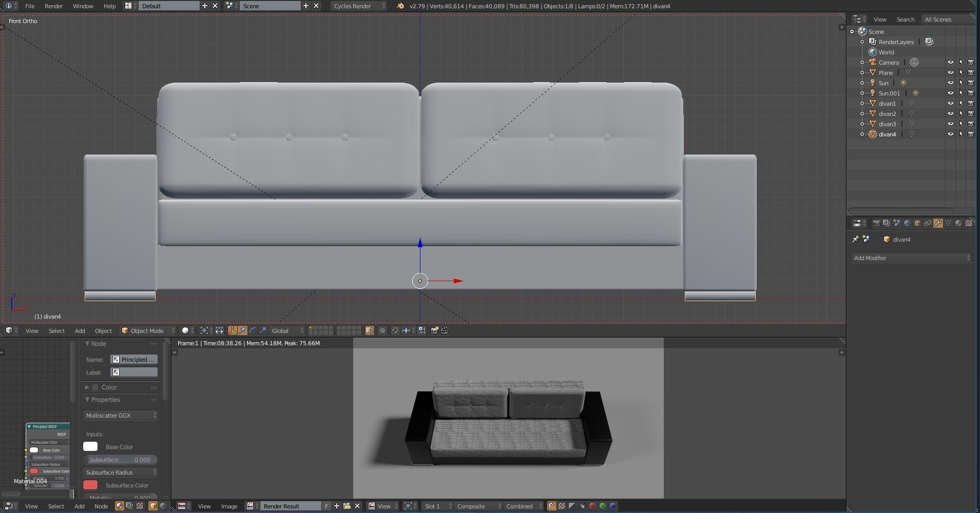Image resolution: width=980 pixels, height=513 pixels.
Task: Expand the divan4 tree item in outliner
Action: [x=862, y=134]
